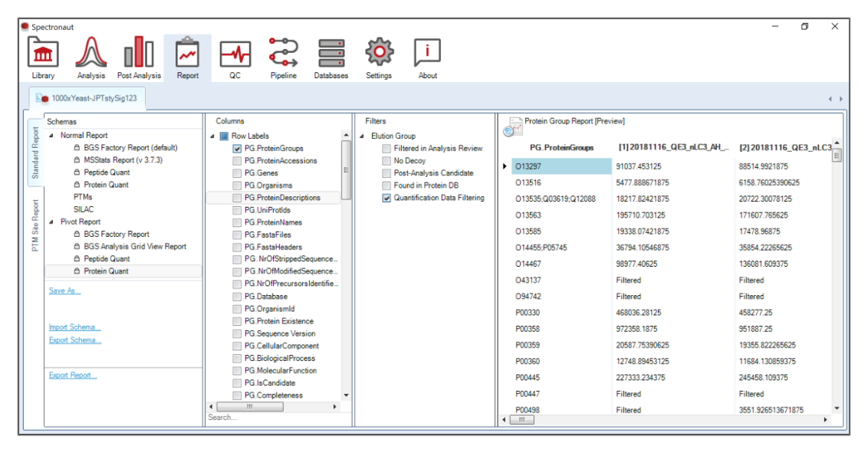This screenshot has height=453, width=868.
Task: Check the Post-Analysis Candidate filter
Action: tap(387, 173)
